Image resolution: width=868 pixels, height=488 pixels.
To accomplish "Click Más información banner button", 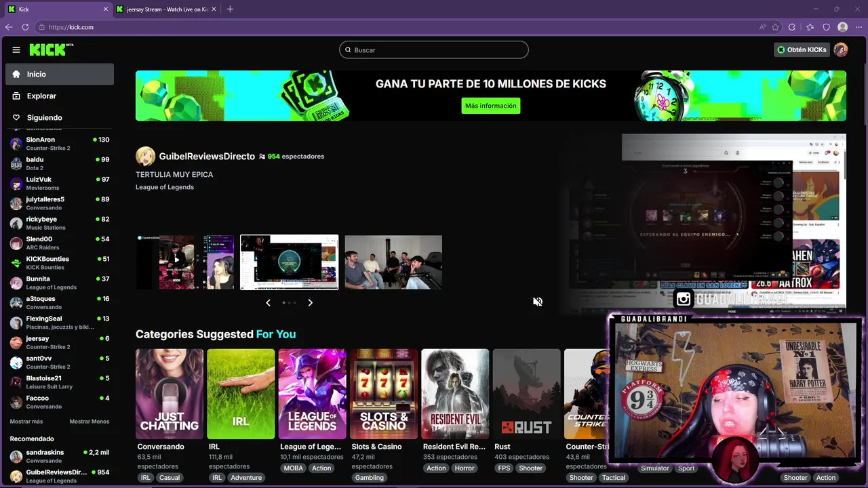I will [x=491, y=106].
